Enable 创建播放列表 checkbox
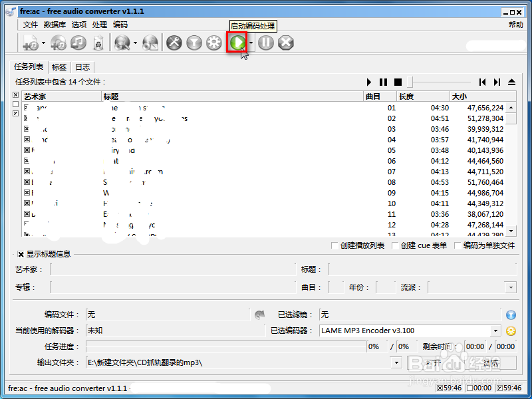Screen dimensions: 532x399 335,245
